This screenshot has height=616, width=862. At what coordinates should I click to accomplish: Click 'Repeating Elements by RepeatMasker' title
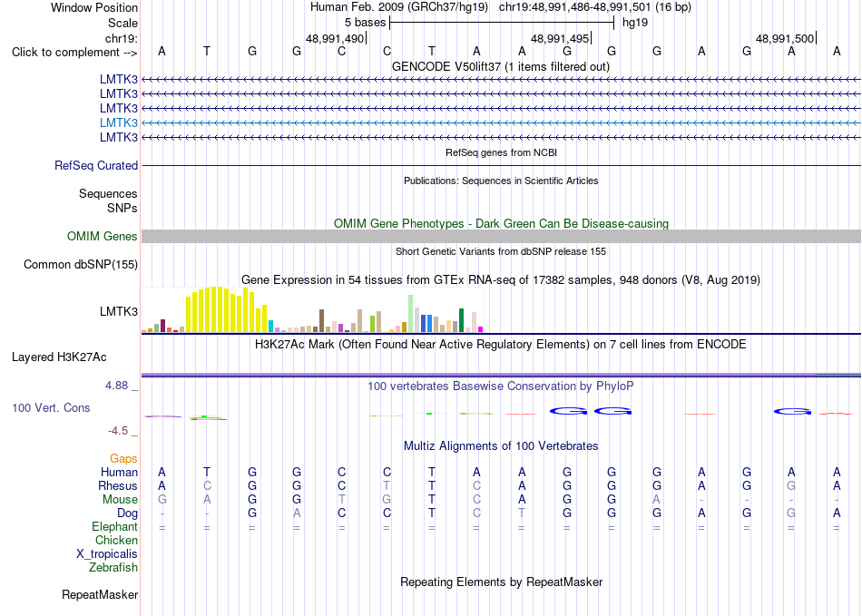point(501,582)
